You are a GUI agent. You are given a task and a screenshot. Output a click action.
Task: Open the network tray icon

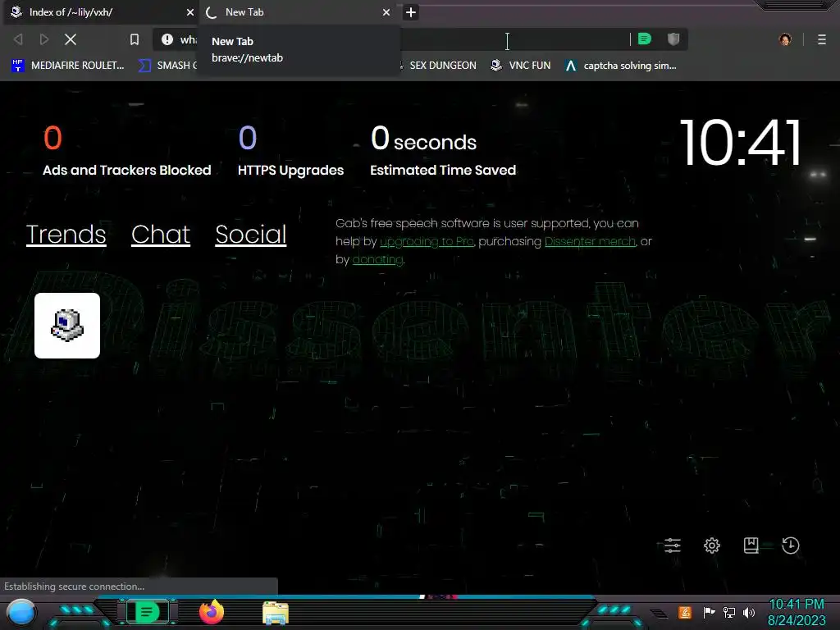[x=728, y=612]
